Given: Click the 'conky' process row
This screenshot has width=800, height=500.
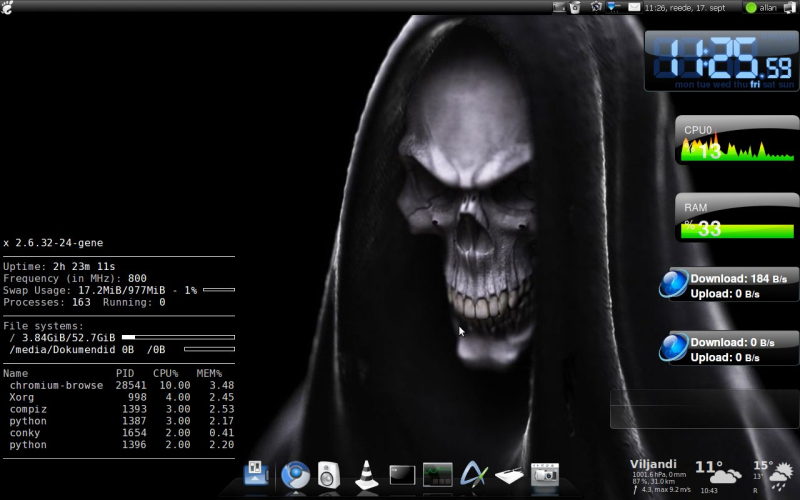Looking at the screenshot, I should [121, 433].
